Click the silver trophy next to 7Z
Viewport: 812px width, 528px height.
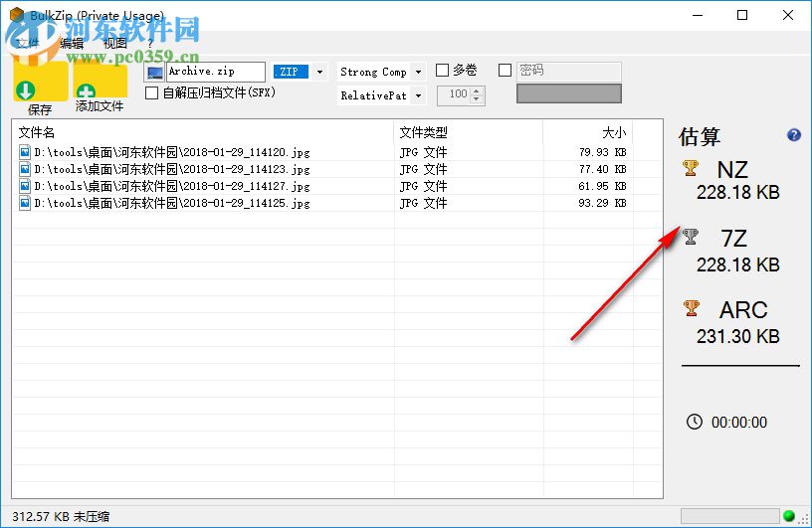coord(691,237)
